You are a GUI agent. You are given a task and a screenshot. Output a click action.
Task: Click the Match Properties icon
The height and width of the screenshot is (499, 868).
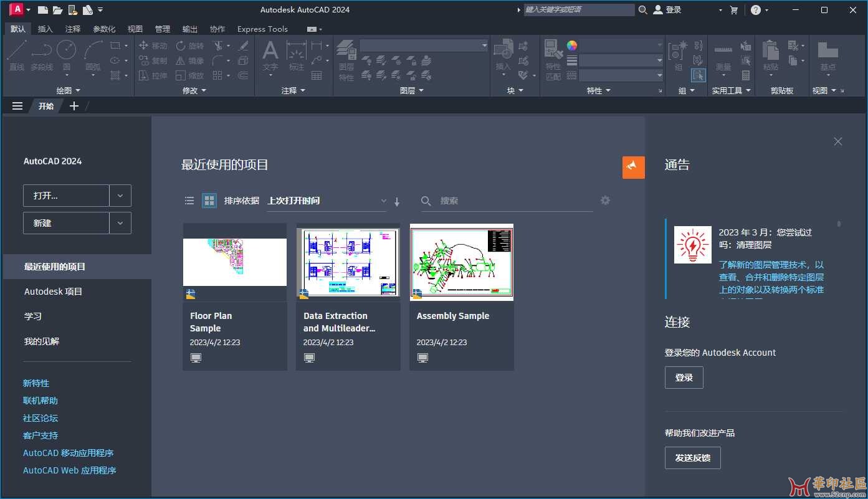553,56
